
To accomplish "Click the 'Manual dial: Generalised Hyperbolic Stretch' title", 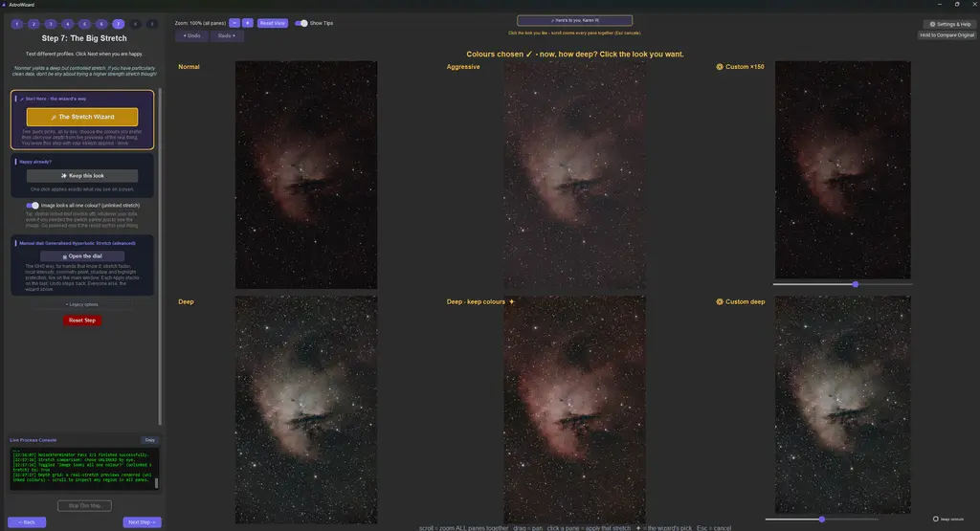I will tap(77, 243).
